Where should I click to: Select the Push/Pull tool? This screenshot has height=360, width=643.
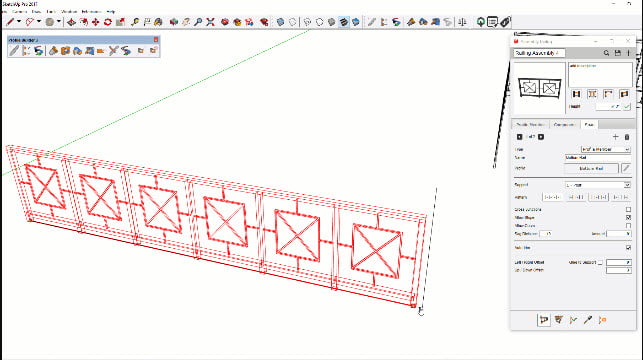71,22
